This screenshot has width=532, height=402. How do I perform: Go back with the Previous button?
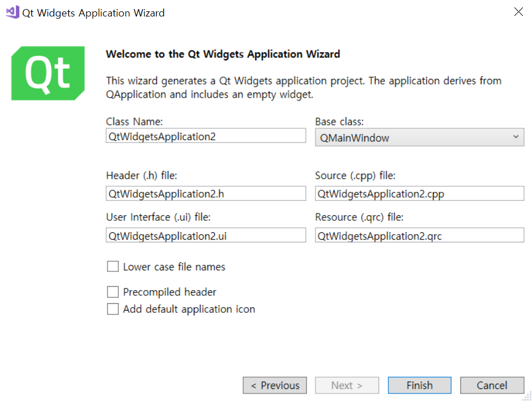[275, 386]
